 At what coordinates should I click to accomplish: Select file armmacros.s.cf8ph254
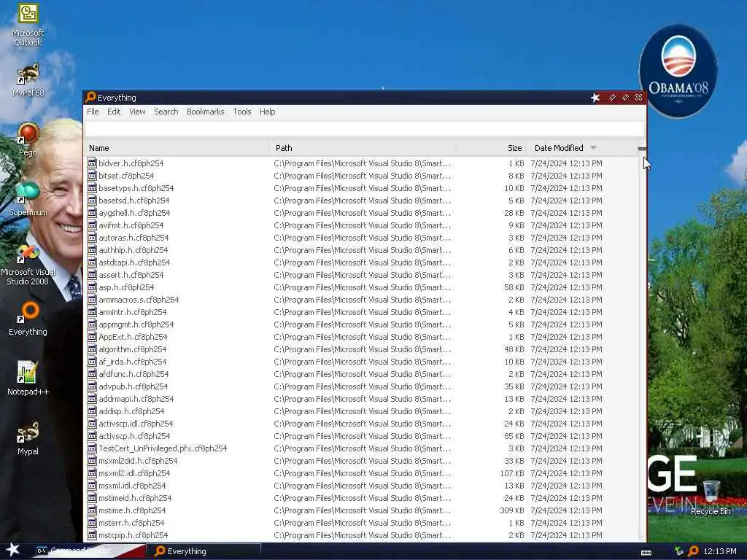[139, 300]
